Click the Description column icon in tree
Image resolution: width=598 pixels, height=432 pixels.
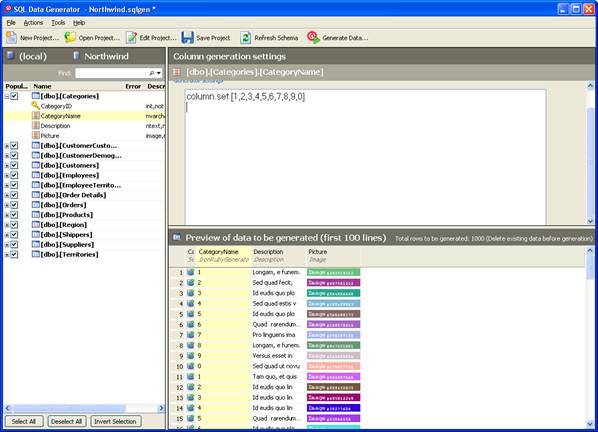(35, 125)
